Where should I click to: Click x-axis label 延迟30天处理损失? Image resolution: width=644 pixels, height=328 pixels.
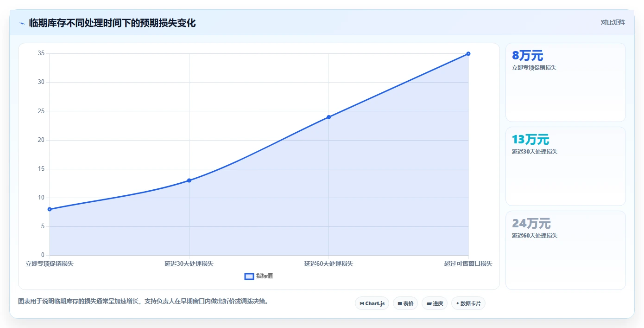[189, 264]
